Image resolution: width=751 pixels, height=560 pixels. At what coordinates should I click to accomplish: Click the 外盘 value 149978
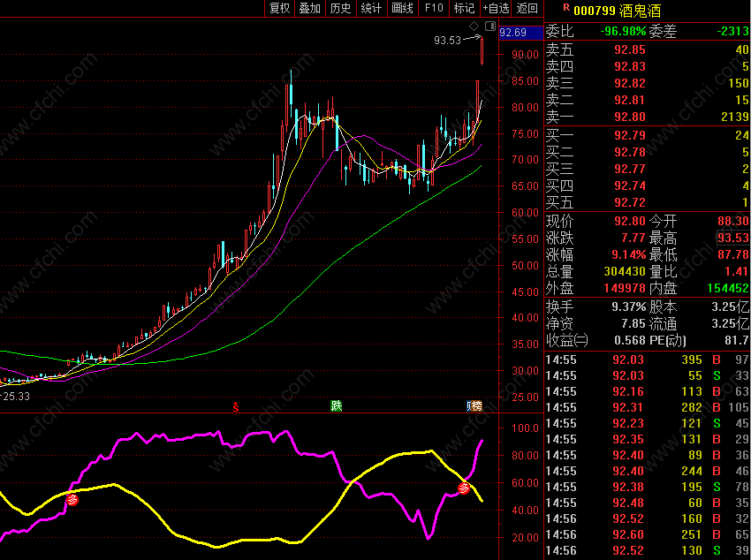tap(625, 288)
